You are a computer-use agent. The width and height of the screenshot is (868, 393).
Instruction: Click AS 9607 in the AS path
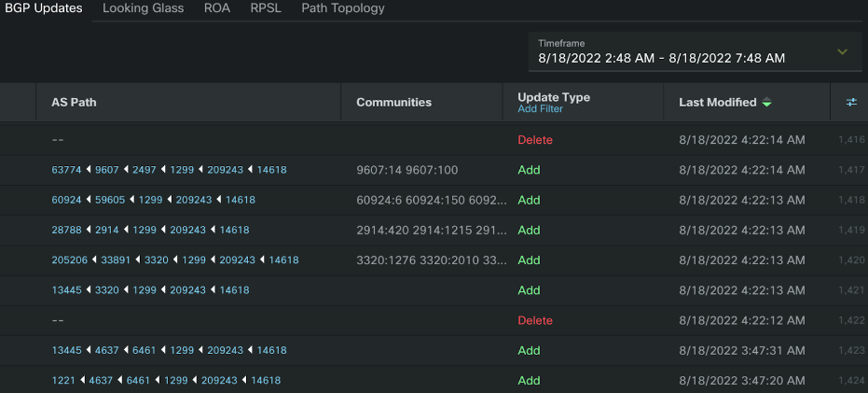click(107, 170)
